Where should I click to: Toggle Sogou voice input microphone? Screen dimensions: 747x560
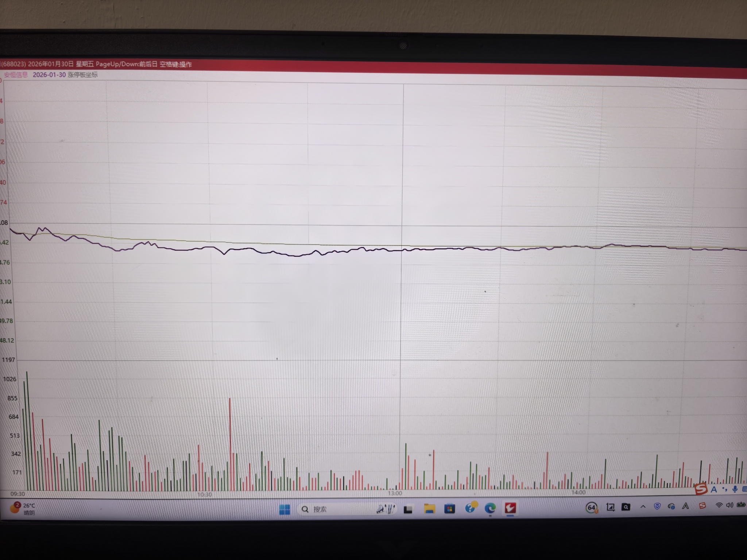pyautogui.click(x=735, y=489)
